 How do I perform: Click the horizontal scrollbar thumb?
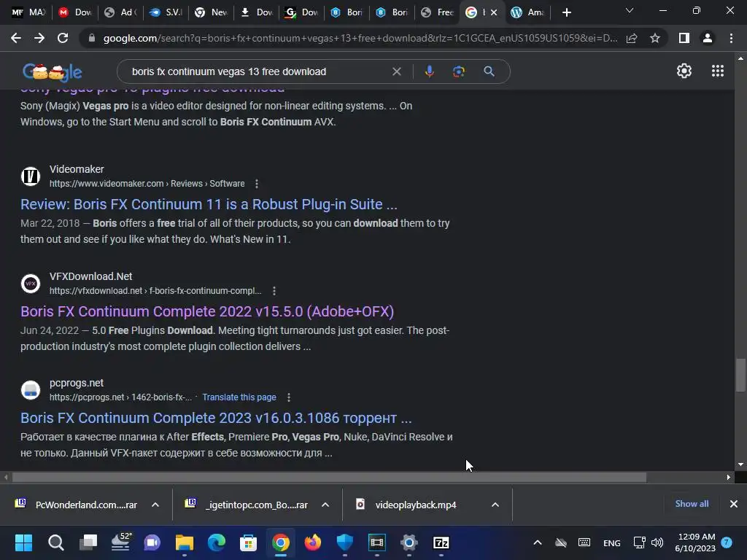[x=329, y=477]
